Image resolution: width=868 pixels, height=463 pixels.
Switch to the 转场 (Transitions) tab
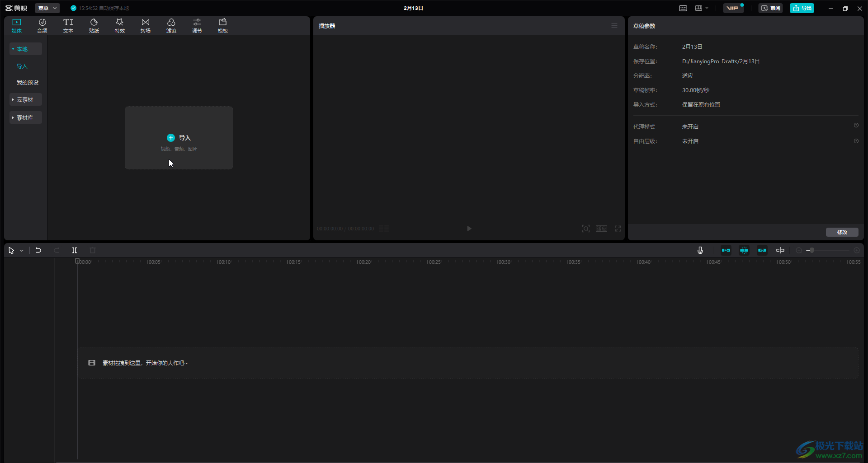(146, 26)
